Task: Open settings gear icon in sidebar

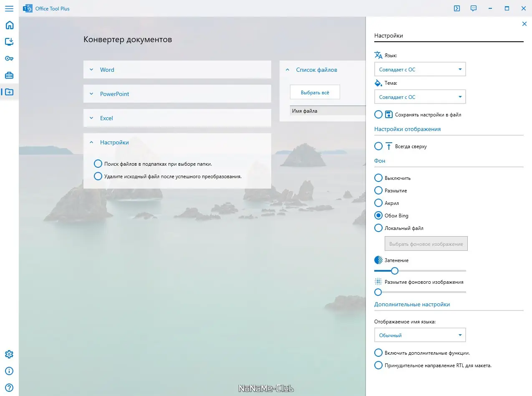Action: (x=9, y=354)
